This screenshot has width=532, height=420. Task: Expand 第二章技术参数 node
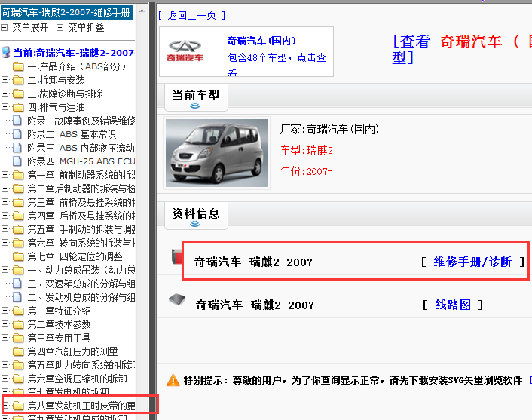5,324
